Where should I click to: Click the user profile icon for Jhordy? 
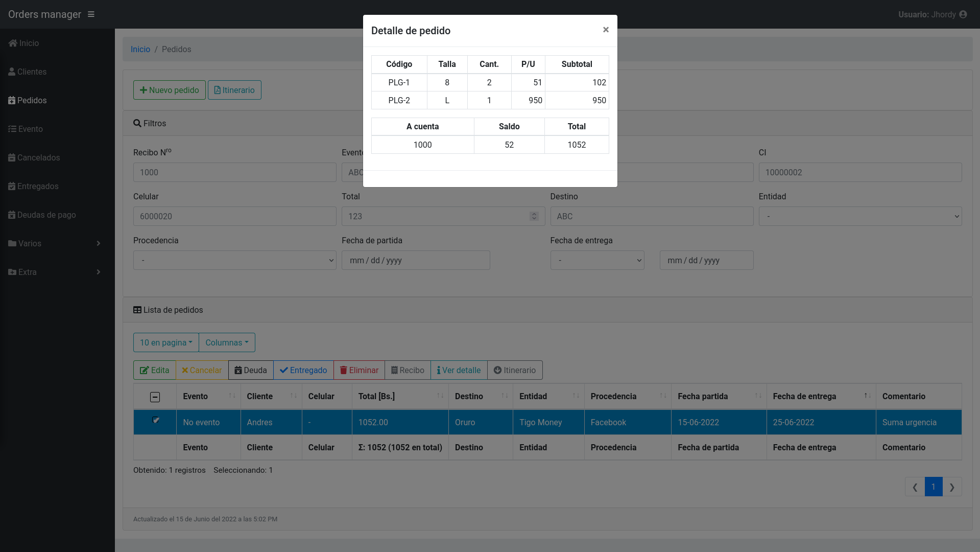963,14
